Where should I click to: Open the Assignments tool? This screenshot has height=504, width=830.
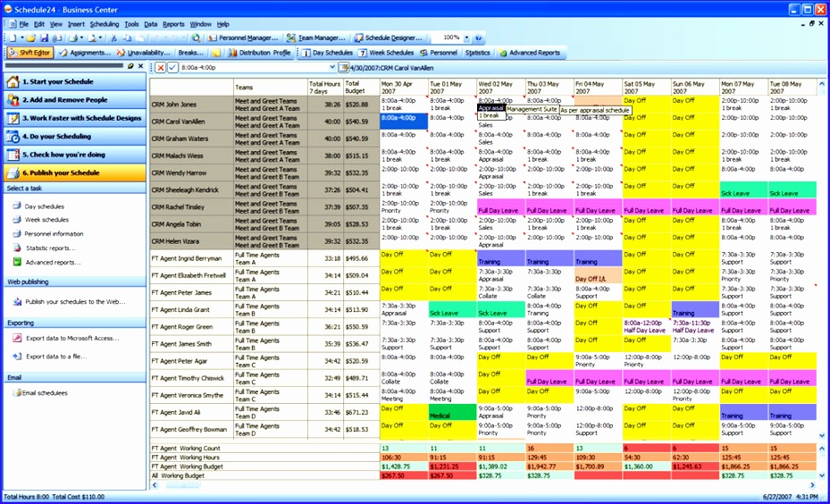pyautogui.click(x=85, y=53)
